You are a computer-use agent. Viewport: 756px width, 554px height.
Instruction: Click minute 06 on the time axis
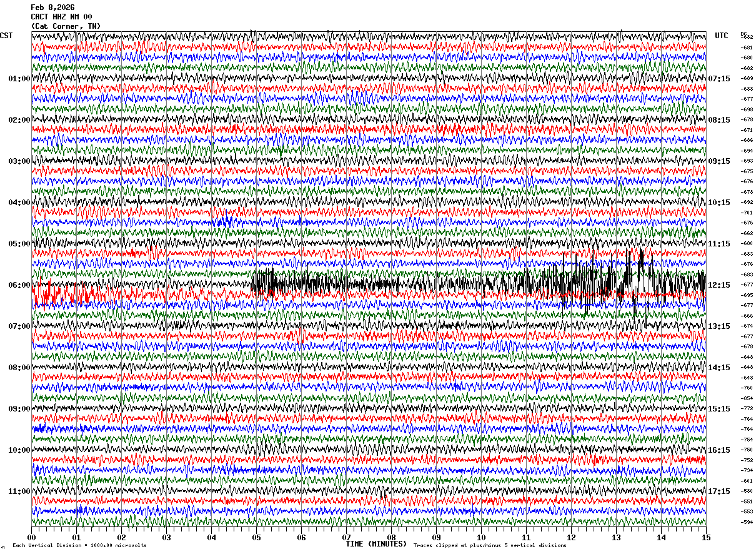click(x=301, y=537)
